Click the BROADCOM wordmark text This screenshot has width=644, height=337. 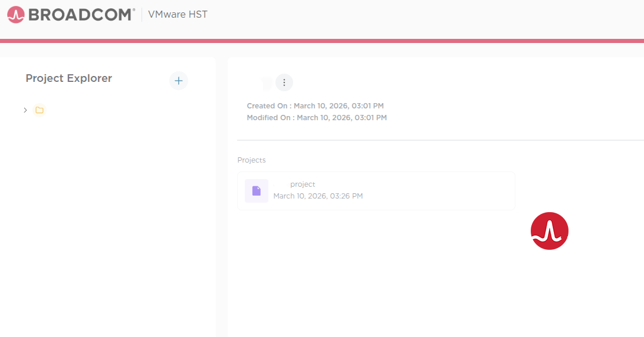click(81, 15)
